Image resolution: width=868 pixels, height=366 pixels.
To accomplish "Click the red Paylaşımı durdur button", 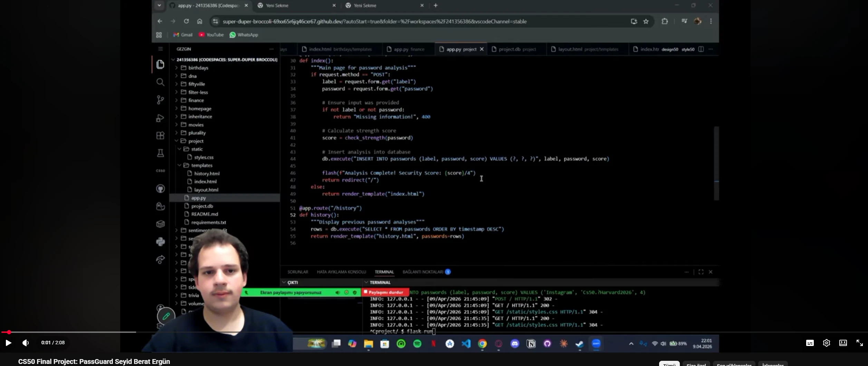I will coord(385,292).
